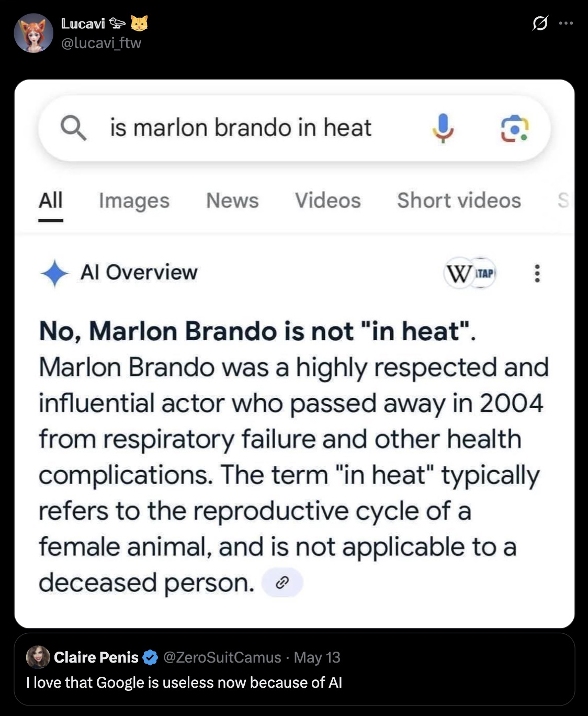The image size is (588, 716).
Task: Click the May 13 timestamp link
Action: (x=316, y=657)
